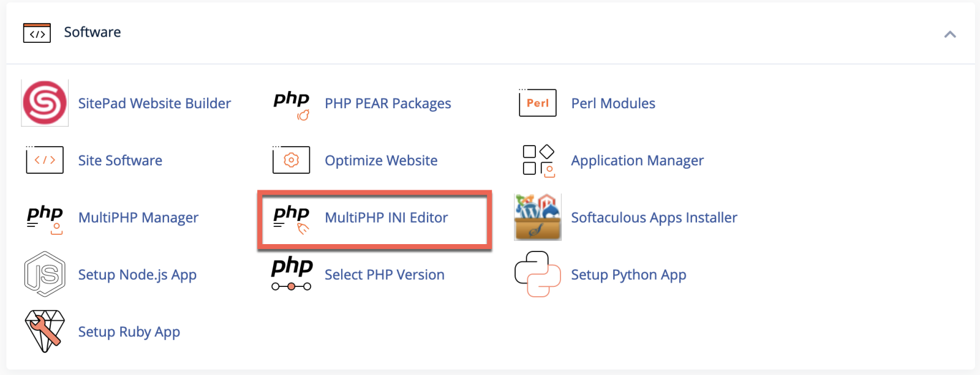980x375 pixels.
Task: Click the Software section header title
Action: click(x=92, y=32)
